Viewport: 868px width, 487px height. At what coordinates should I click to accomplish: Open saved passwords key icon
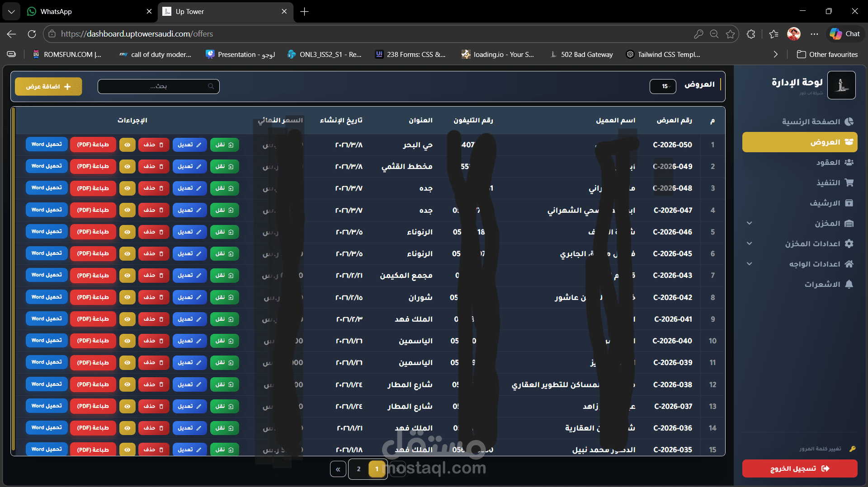click(x=698, y=34)
